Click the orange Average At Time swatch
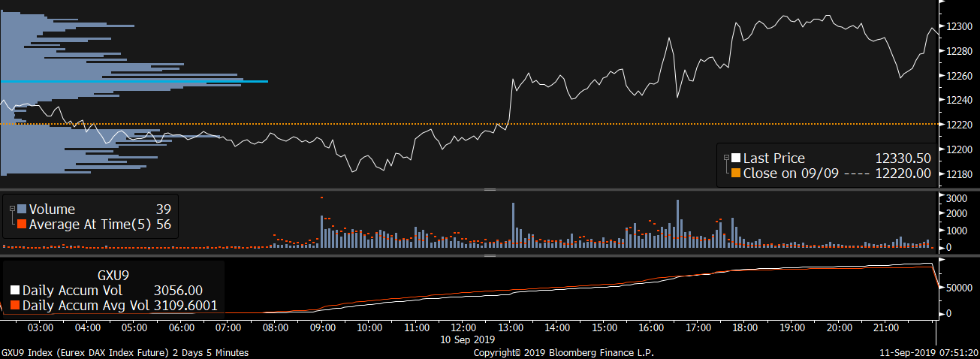The width and height of the screenshot is (980, 359). [22, 224]
